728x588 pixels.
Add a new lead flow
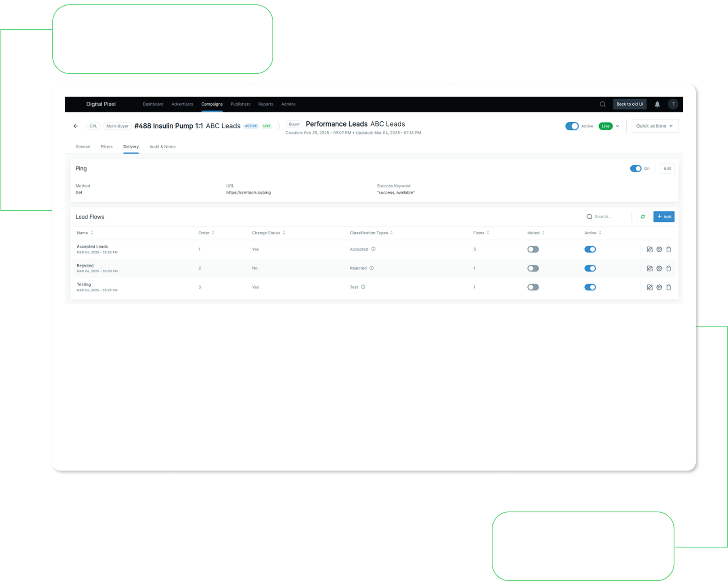click(664, 217)
